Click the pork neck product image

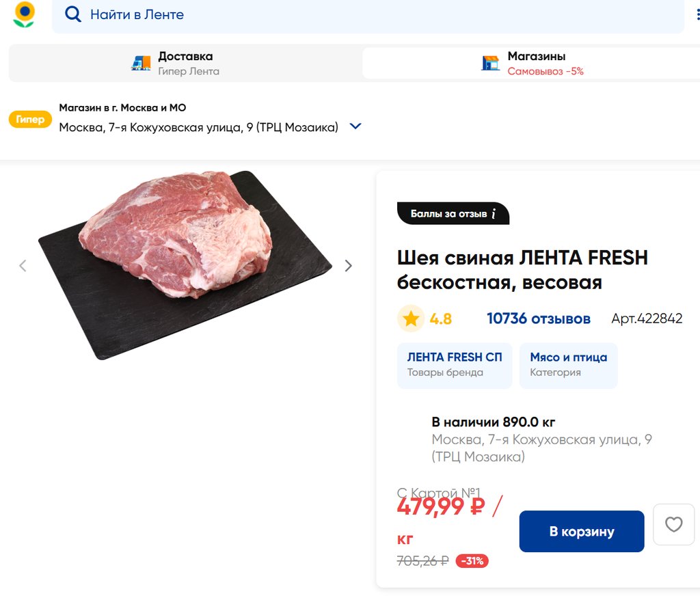(x=183, y=263)
